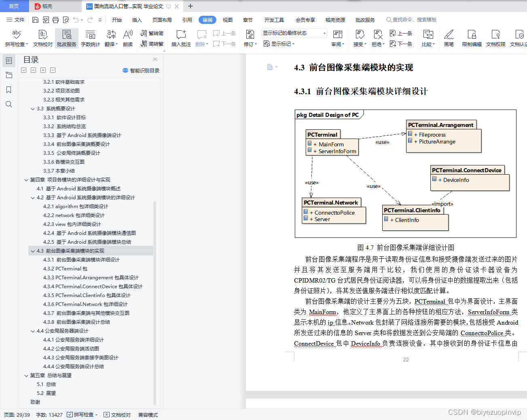
Task: Click the 插入批注 button
Action: (x=180, y=38)
